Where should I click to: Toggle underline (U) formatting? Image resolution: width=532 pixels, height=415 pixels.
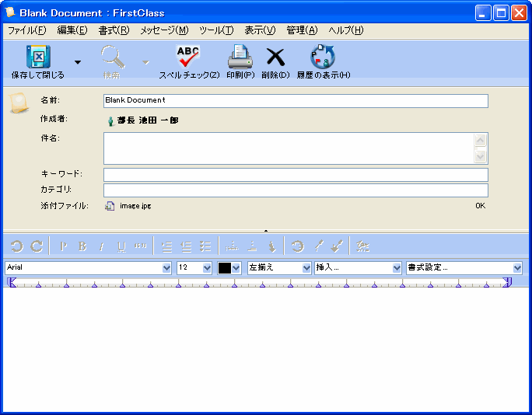pos(121,246)
